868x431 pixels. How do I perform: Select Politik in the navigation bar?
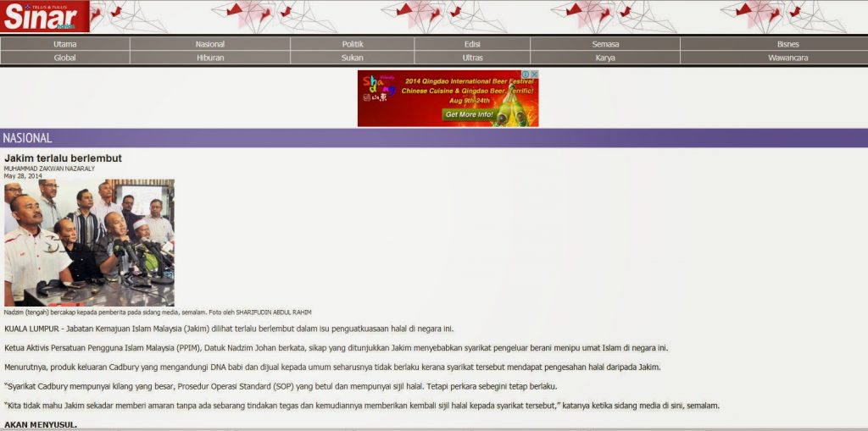pyautogui.click(x=353, y=44)
